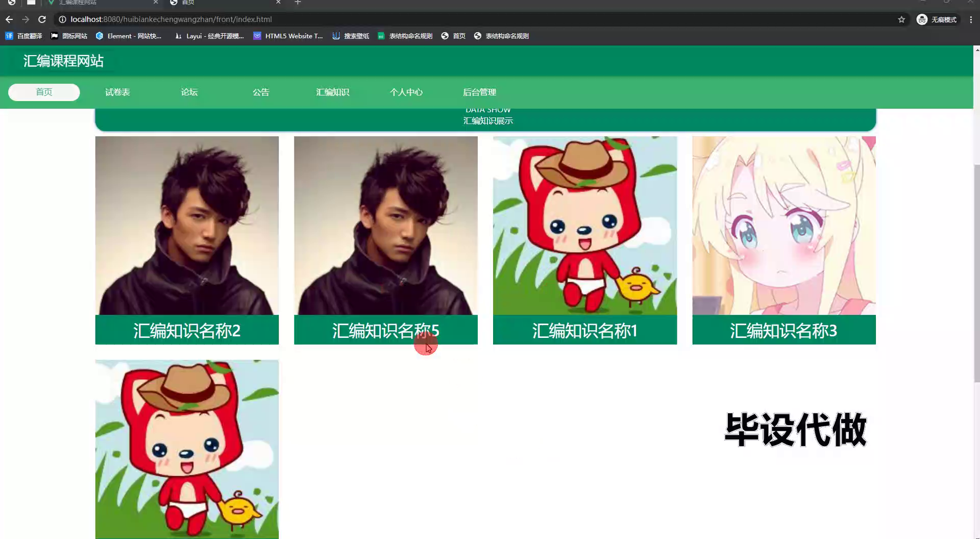Viewport: 980px width, 539px height.
Task: Open the 首页 bookmark in bookmarks bar
Action: click(x=453, y=36)
